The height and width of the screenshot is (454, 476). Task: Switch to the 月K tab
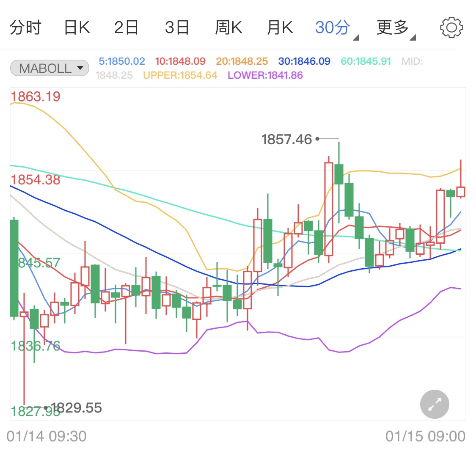(x=280, y=28)
